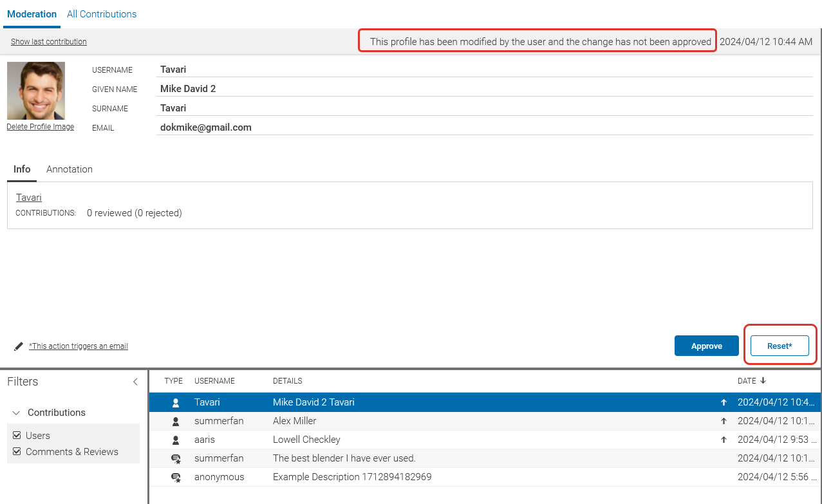Screen dimensions: 822x504
Task: Click Delete Profile Image link
Action: click(x=40, y=127)
